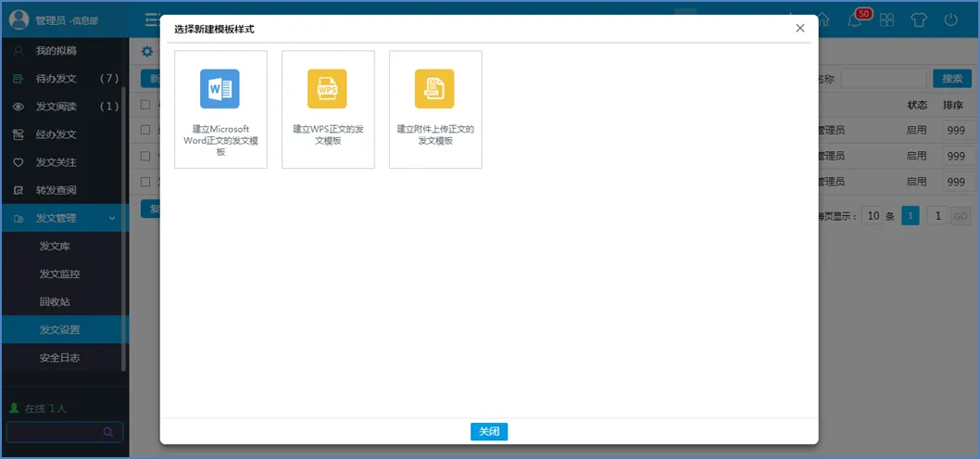Open the notification bell with 50 badge
This screenshot has width=980, height=459.
pyautogui.click(x=854, y=19)
